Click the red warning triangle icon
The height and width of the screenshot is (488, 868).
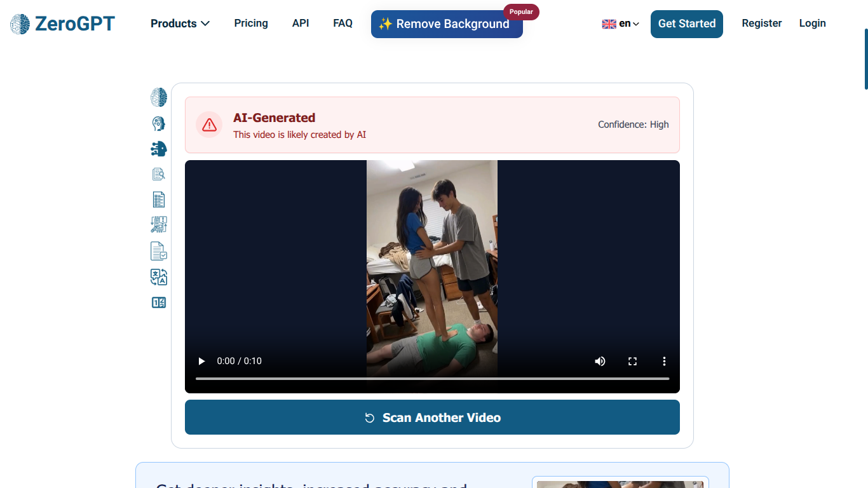(209, 125)
